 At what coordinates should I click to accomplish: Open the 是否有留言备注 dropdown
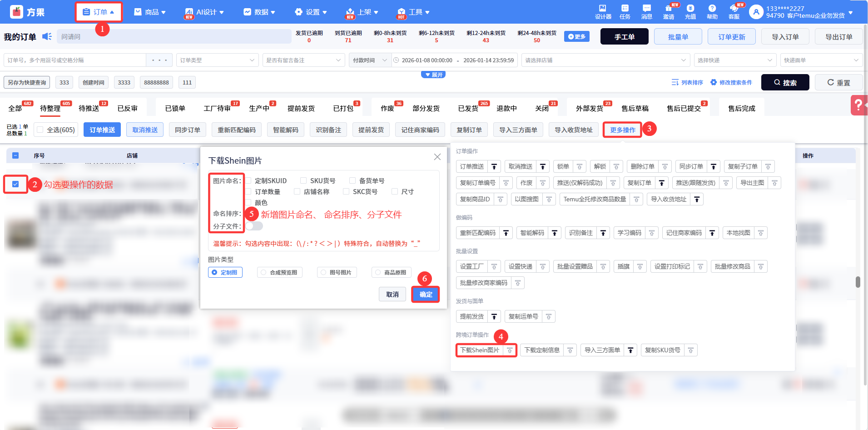click(x=303, y=60)
